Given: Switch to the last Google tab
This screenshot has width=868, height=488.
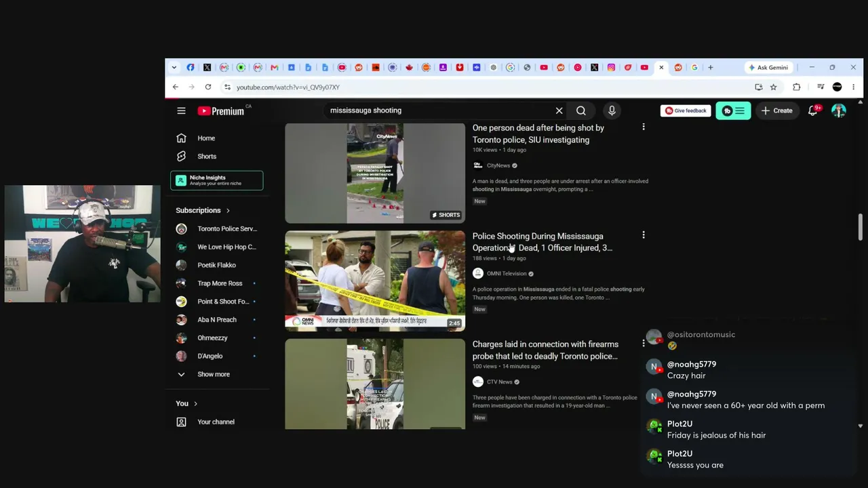Looking at the screenshot, I should [x=694, y=68].
